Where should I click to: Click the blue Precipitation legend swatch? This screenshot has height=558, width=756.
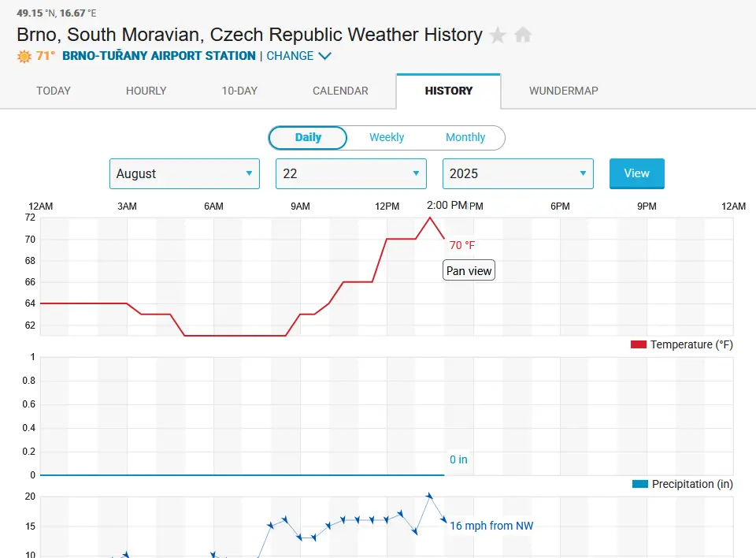[639, 484]
